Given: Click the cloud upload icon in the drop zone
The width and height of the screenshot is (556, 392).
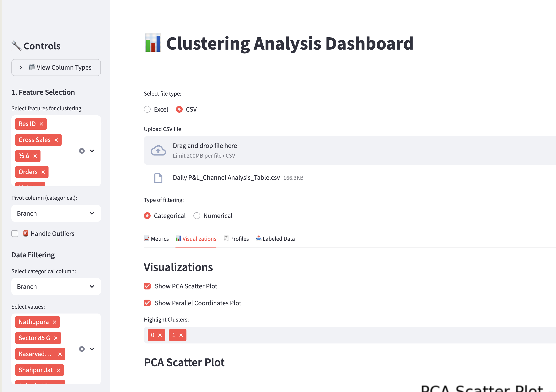Looking at the screenshot, I should pos(158,150).
